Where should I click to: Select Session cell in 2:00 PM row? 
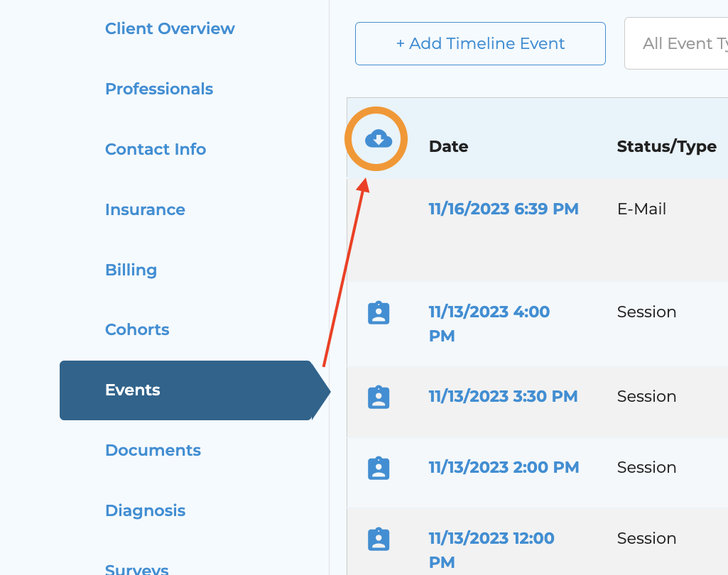646,467
